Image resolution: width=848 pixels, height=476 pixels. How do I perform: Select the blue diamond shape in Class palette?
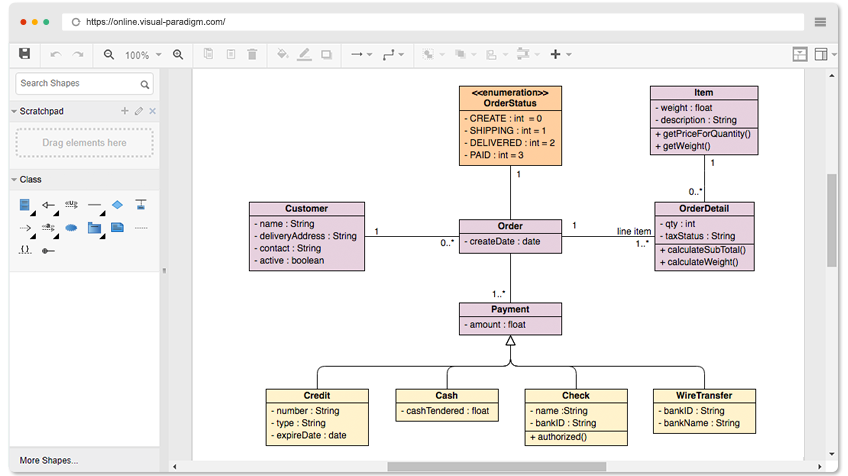tap(117, 205)
